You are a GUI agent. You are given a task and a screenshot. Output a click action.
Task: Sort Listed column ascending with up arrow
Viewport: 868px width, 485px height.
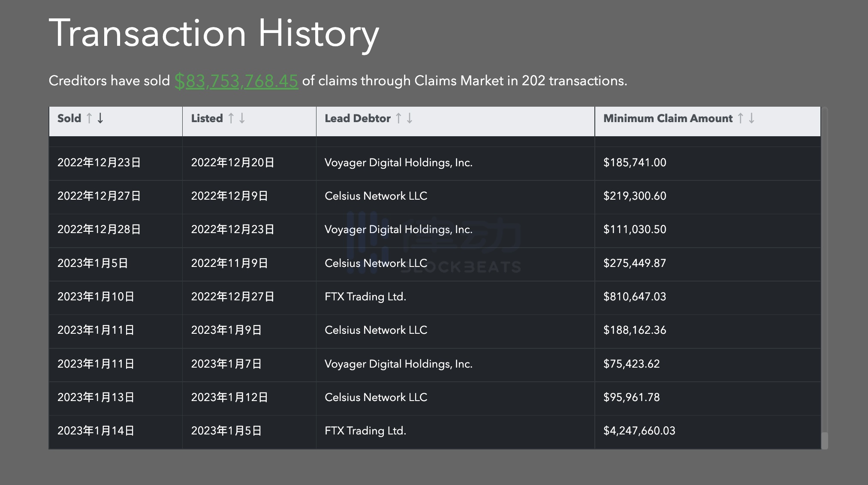coord(231,118)
